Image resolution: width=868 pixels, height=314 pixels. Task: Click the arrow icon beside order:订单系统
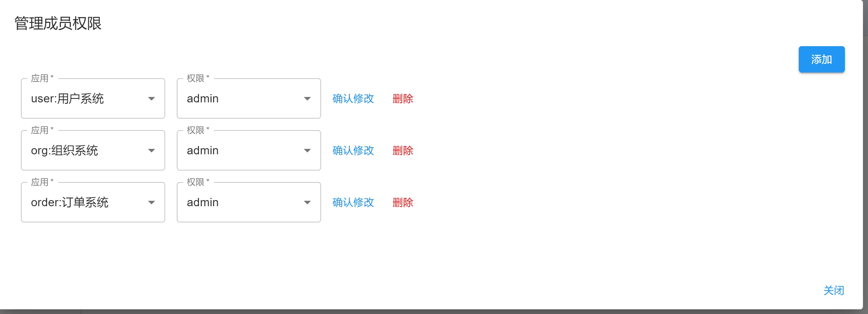pos(152,203)
